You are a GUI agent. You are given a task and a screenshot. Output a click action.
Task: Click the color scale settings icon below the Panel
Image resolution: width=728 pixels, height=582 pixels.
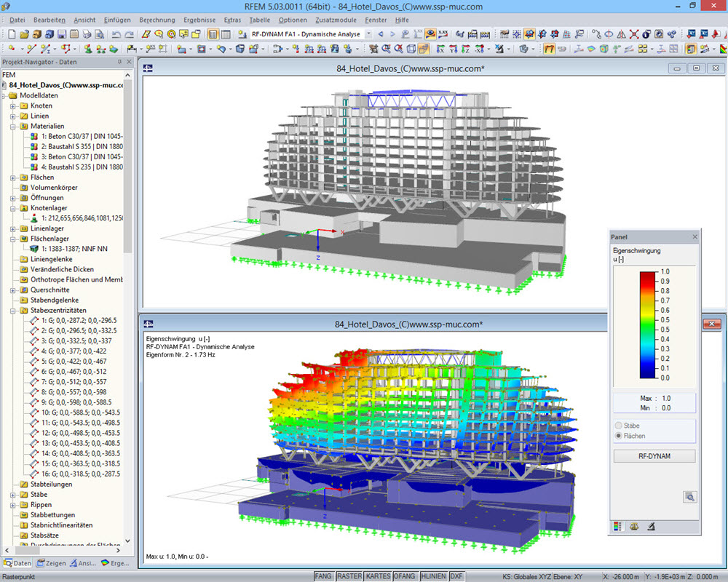coord(616,526)
